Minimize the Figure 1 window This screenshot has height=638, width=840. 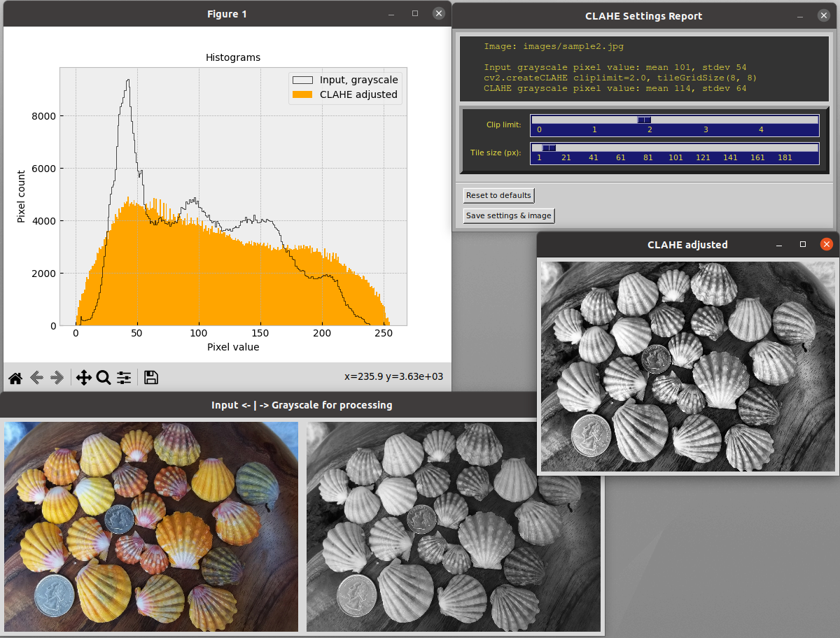[391, 14]
